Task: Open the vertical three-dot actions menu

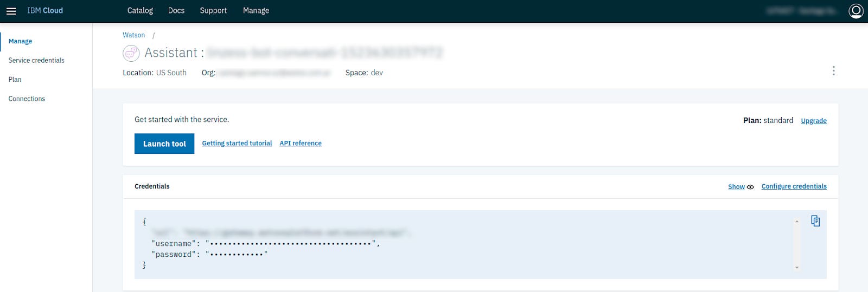Action: point(833,71)
